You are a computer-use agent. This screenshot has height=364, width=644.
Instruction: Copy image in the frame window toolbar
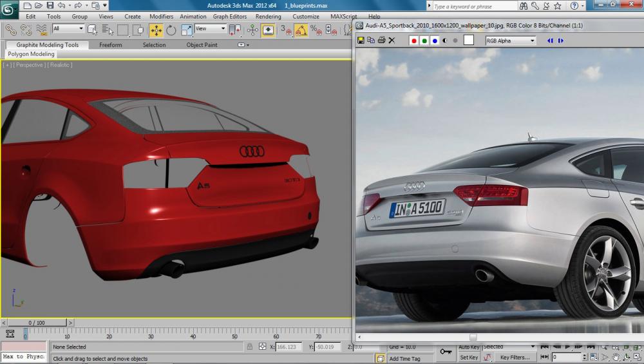click(371, 40)
